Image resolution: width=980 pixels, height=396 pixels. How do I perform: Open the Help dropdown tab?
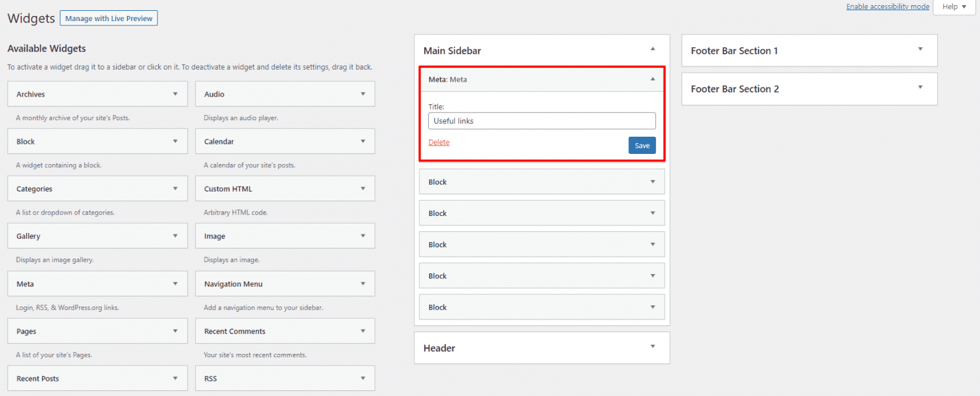pos(954,7)
